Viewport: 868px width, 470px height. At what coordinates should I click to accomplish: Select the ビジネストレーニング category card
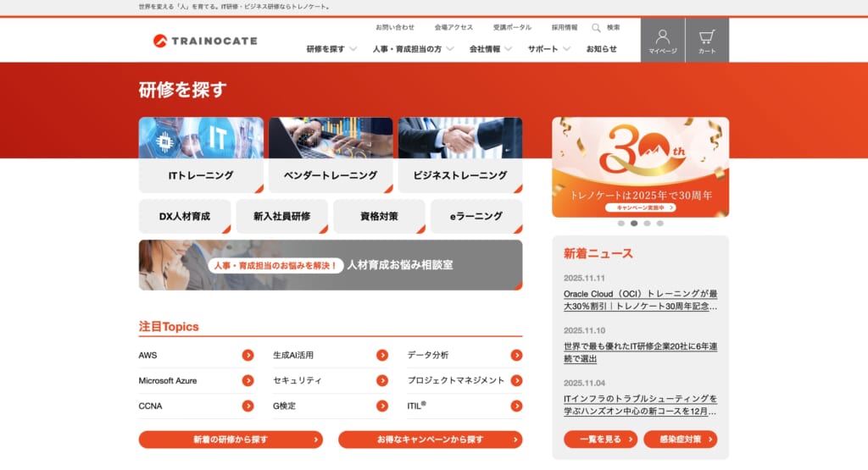460,155
